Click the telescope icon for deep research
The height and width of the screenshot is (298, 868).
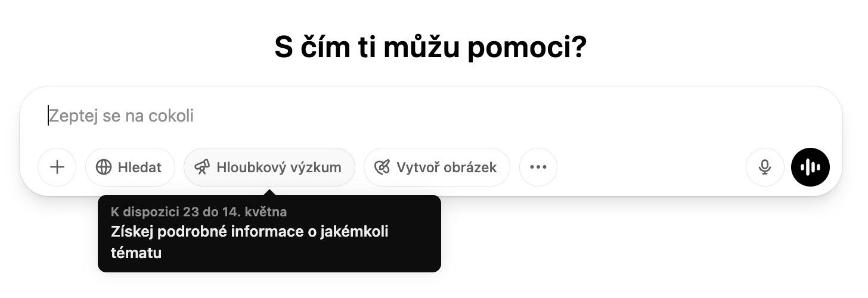pyautogui.click(x=202, y=167)
